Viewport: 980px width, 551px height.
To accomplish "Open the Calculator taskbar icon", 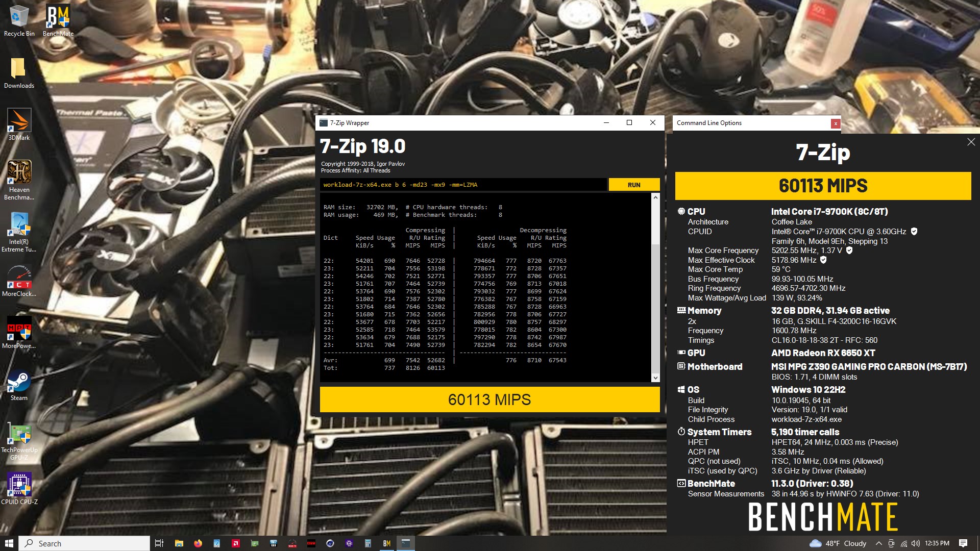I will point(368,543).
